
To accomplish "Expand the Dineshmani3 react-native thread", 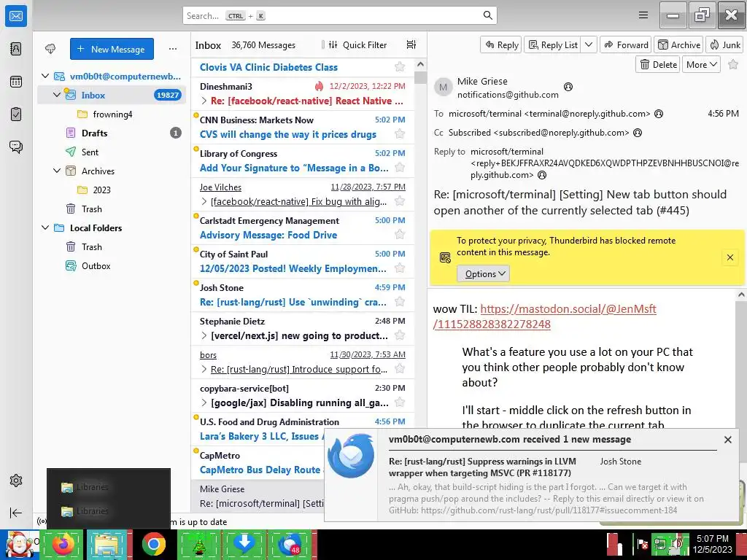I will click(x=204, y=101).
